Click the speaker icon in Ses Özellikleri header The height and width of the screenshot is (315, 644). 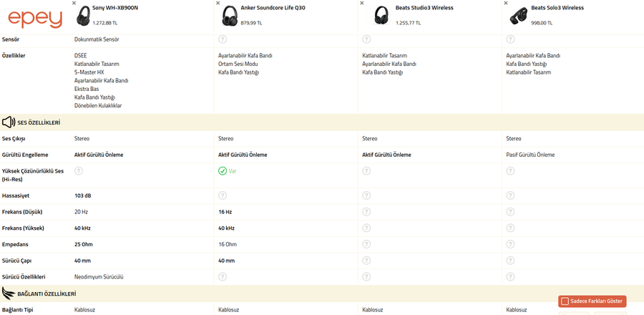tap(9, 122)
